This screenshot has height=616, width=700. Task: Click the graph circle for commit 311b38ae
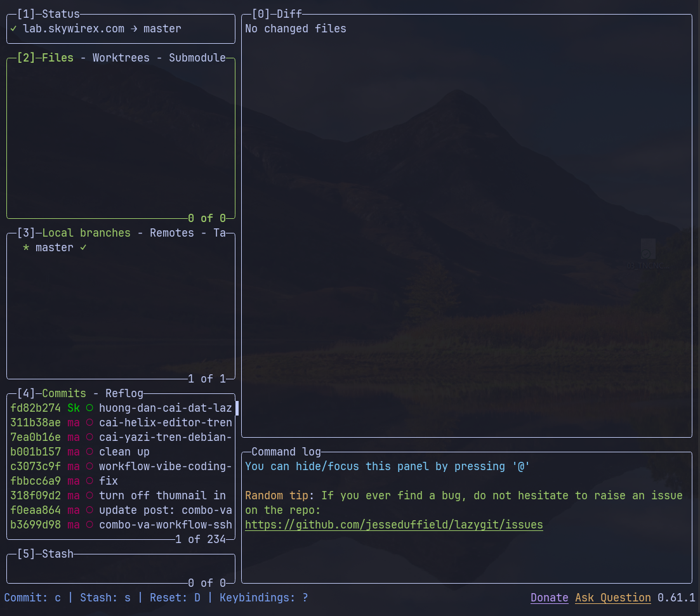coord(89,423)
